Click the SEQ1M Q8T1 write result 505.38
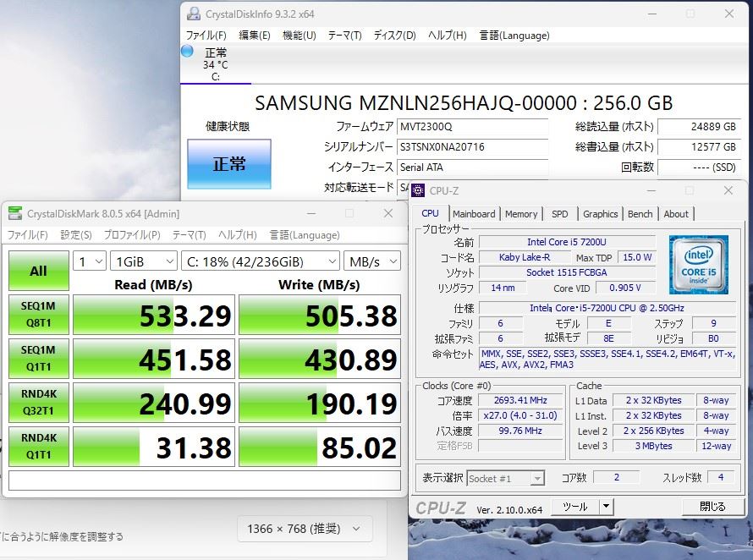 point(320,315)
